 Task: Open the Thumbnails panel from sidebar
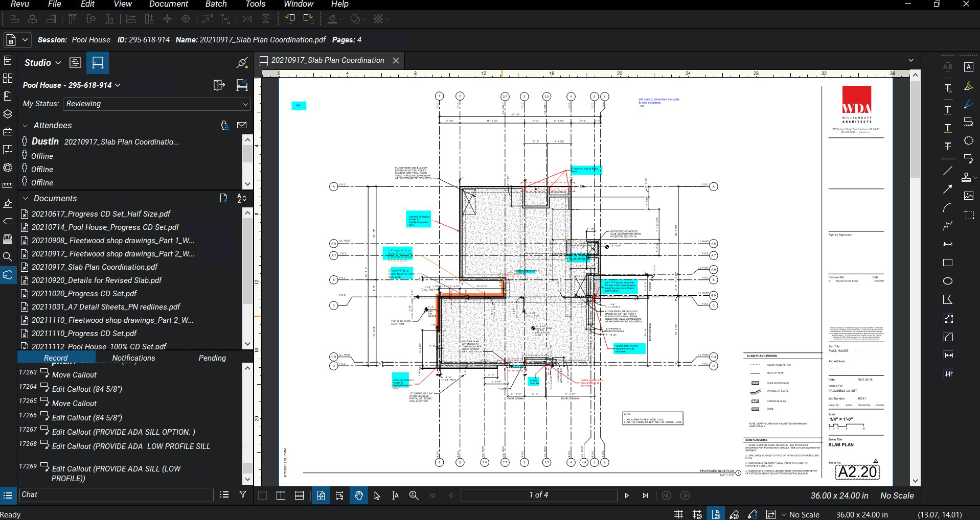[x=8, y=78]
